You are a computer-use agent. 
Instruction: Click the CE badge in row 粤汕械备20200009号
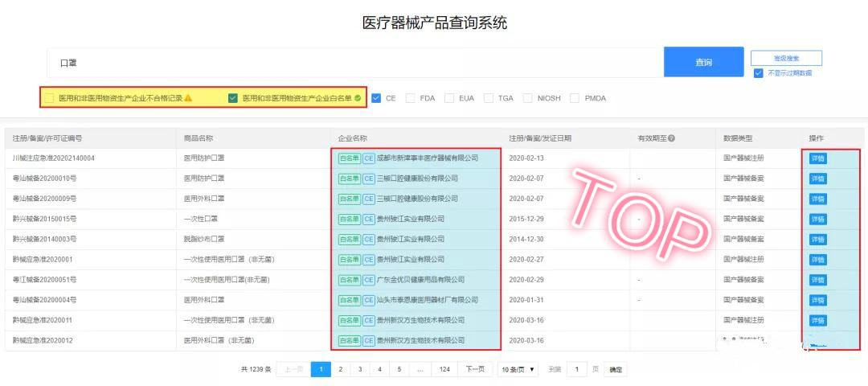click(x=369, y=199)
